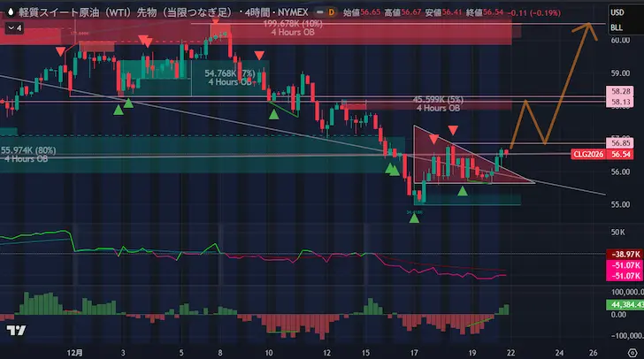Click the orange D delayed-data badge
The height and width of the screenshot is (359, 644).
[331, 13]
